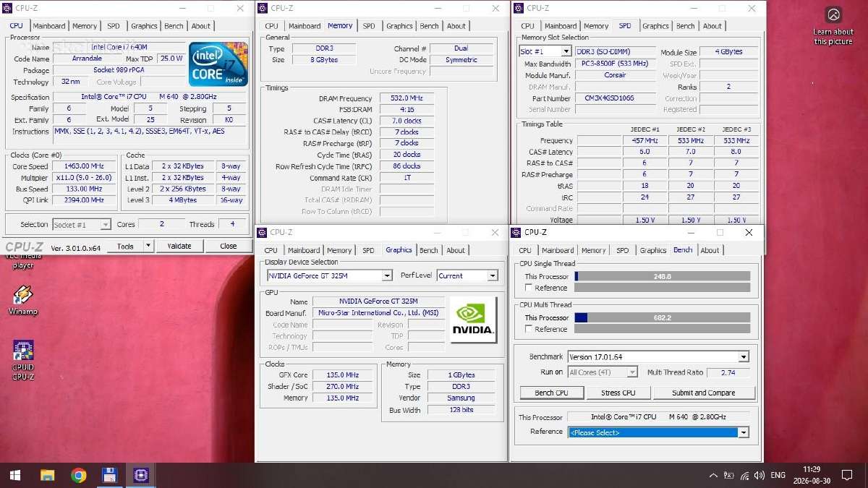The width and height of the screenshot is (868, 488).
Task: Show hidden tray icons chevron
Action: (x=714, y=475)
